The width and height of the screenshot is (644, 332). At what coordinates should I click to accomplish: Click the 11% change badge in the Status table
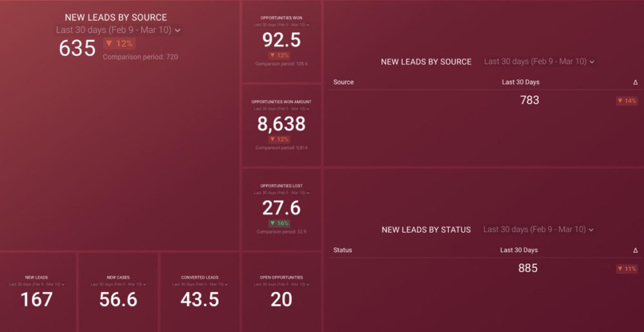pyautogui.click(x=627, y=269)
